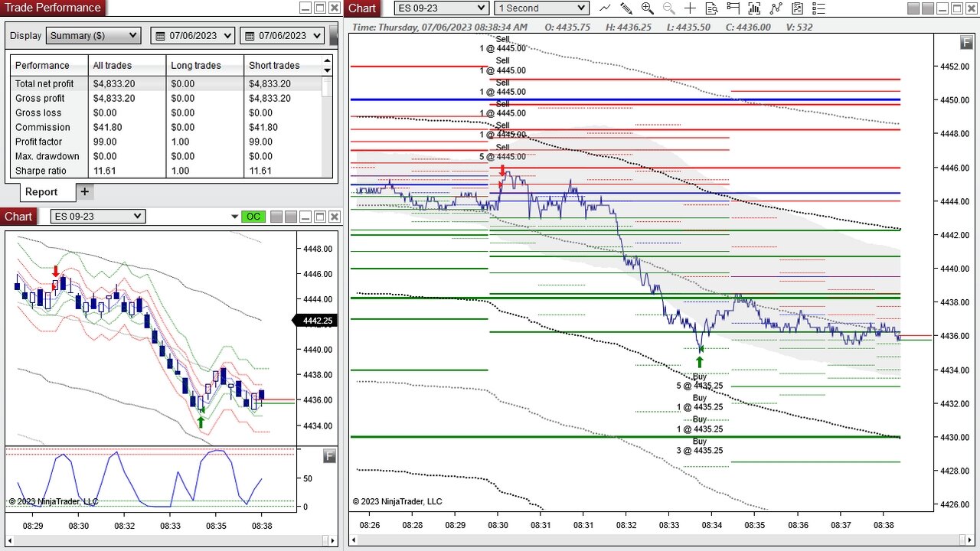Open the data series bars icon

coord(755,8)
